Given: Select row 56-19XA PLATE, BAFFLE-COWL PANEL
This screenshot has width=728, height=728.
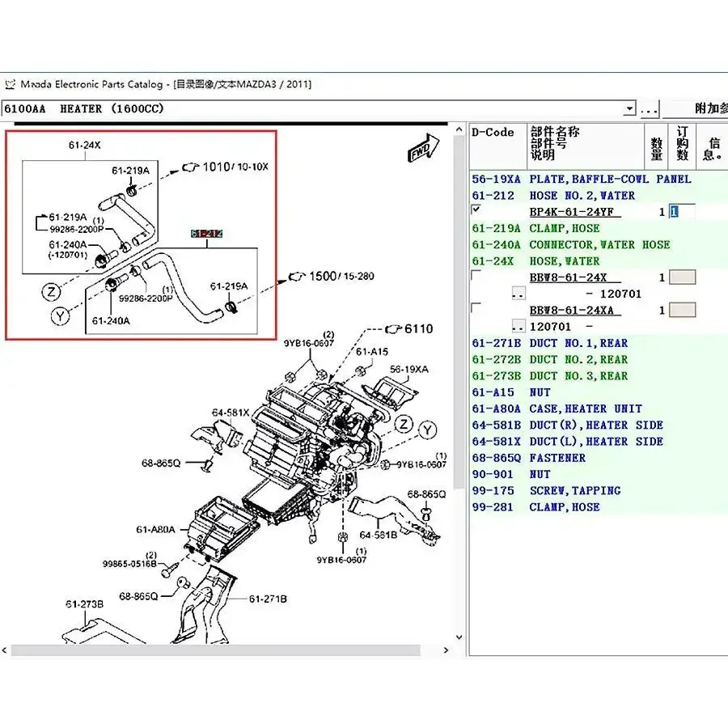Looking at the screenshot, I should pyautogui.click(x=599, y=180).
